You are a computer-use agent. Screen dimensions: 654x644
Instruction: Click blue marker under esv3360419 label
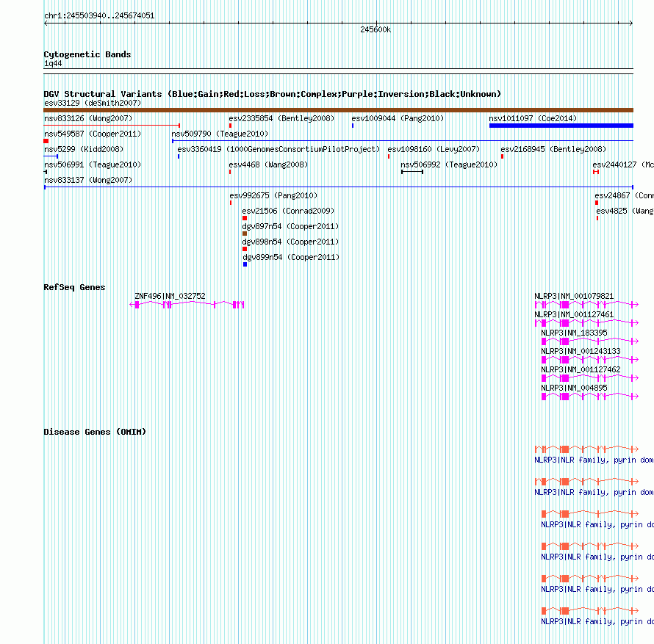tap(179, 156)
